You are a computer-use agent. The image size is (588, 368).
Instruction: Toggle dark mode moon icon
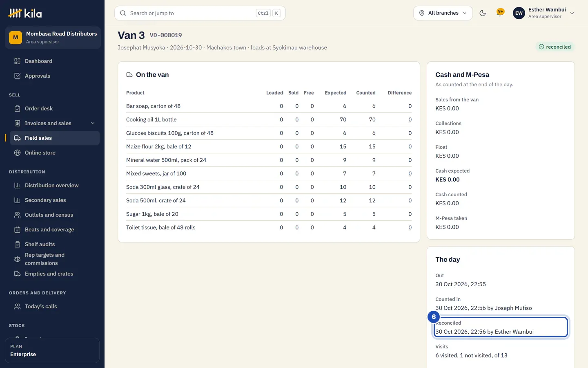point(483,13)
